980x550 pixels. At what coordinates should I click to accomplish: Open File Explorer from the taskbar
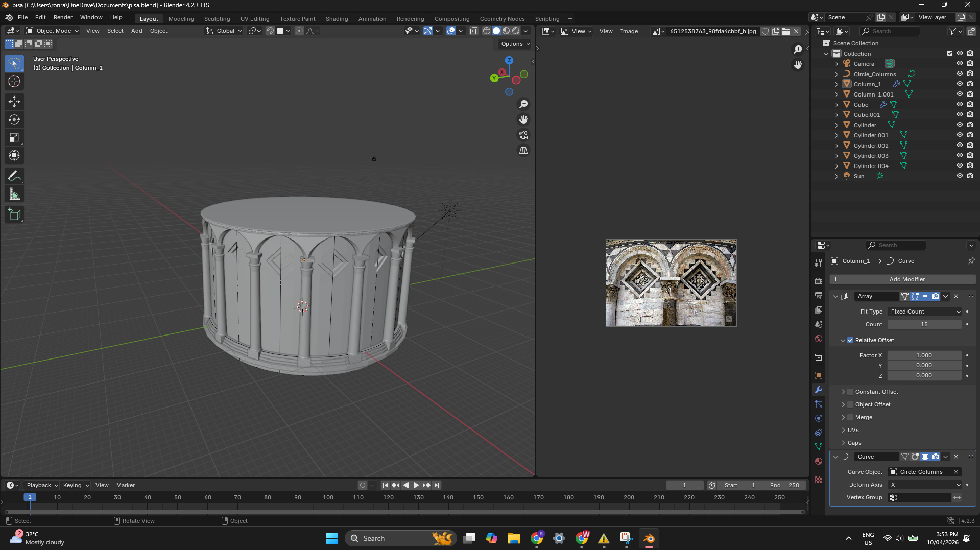tap(514, 538)
